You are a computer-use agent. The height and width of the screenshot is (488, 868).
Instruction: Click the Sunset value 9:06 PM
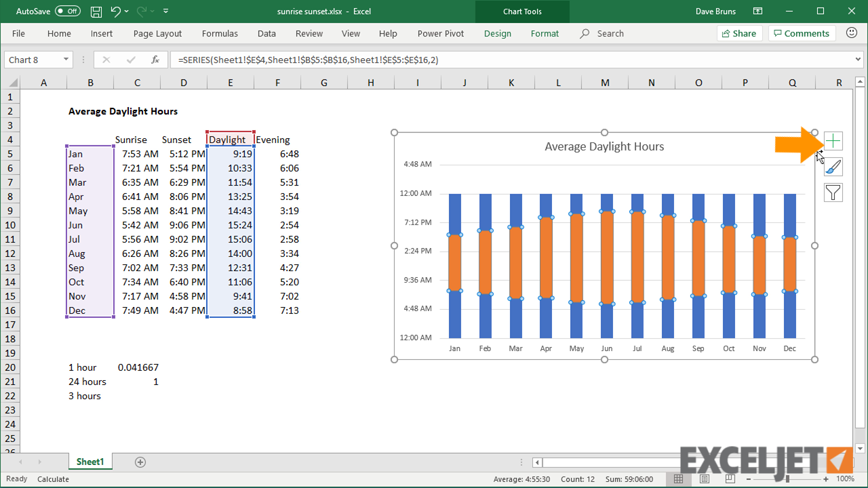pos(184,225)
